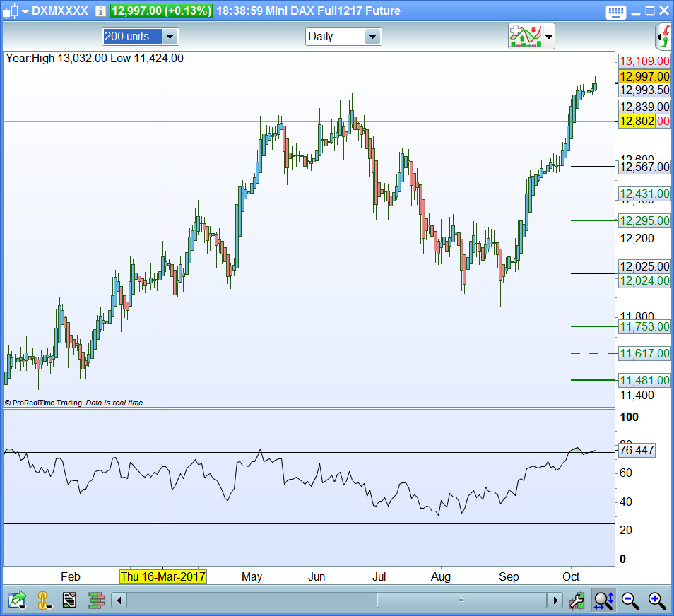The width and height of the screenshot is (674, 616).
Task: Click the 12,839.00 price level label
Action: (644, 107)
